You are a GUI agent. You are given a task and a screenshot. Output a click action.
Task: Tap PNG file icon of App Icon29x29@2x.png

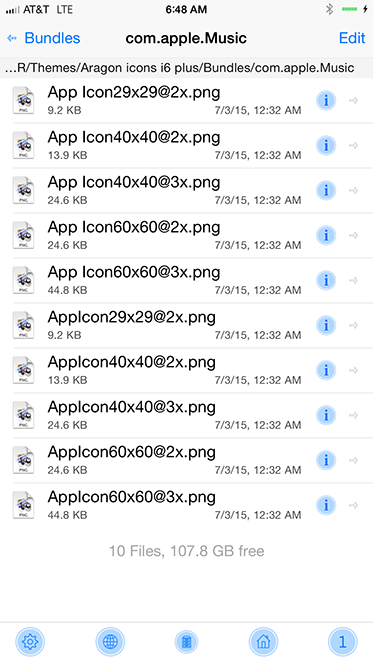click(x=23, y=100)
